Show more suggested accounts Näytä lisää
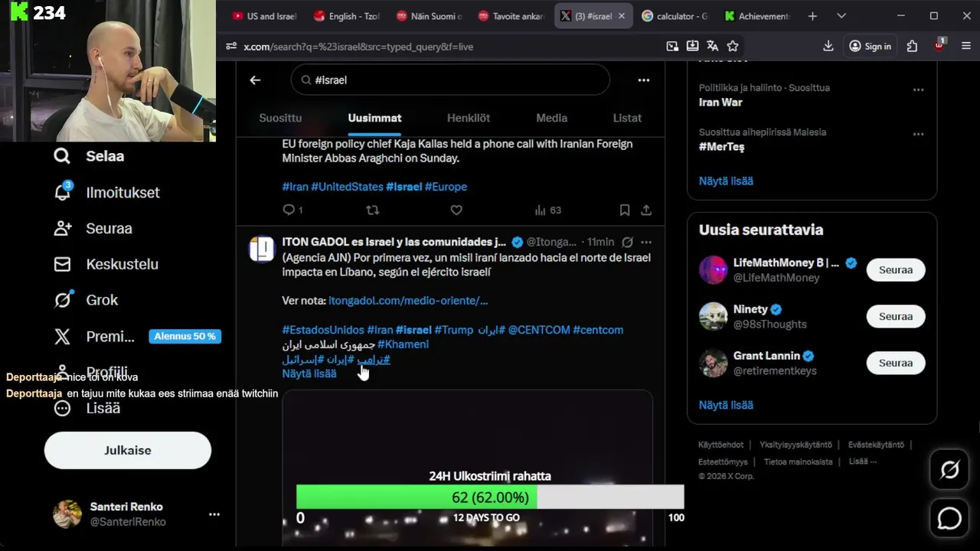 (x=726, y=405)
